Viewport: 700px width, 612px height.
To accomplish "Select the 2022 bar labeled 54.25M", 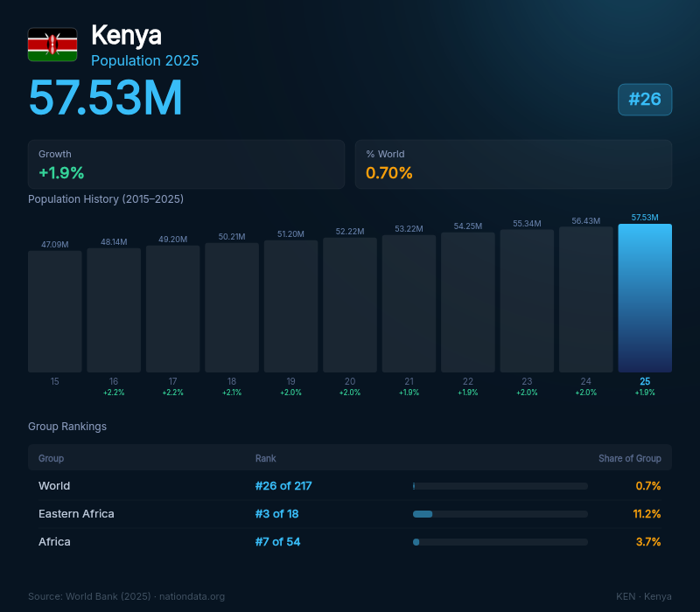I will point(468,302).
